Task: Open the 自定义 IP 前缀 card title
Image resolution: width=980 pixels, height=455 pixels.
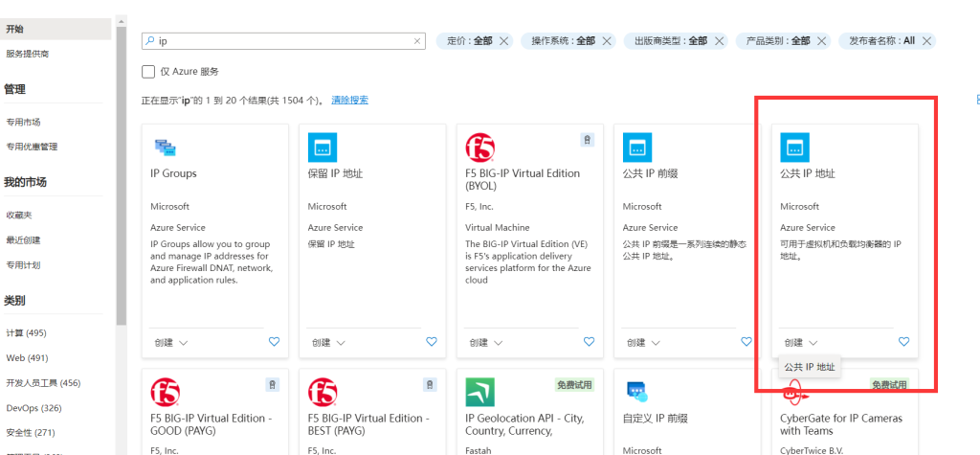Action: click(x=655, y=418)
